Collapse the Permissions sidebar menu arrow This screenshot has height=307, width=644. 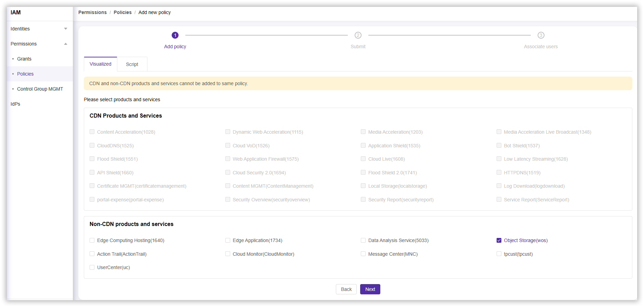pos(66,44)
